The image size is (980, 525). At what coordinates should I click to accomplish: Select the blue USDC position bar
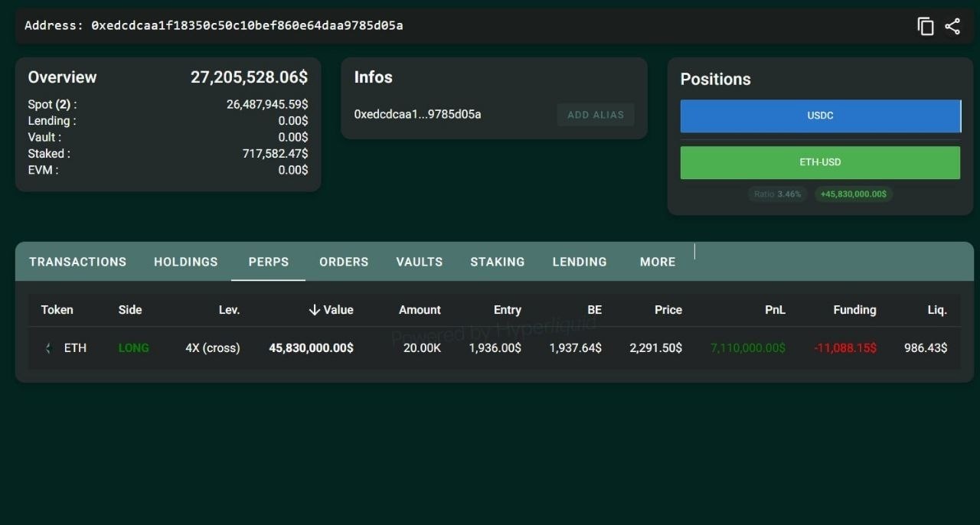pyautogui.click(x=820, y=116)
